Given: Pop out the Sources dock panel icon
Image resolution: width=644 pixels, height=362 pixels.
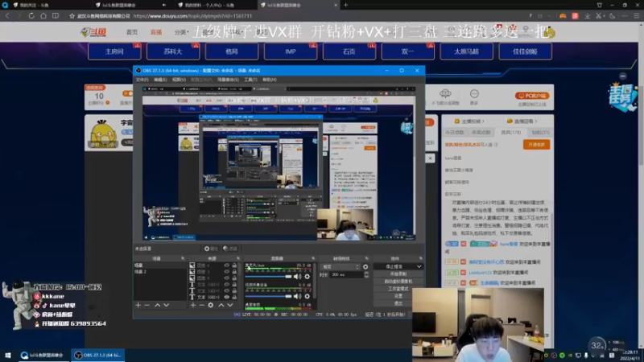Looking at the screenshot, I should 238,258.
